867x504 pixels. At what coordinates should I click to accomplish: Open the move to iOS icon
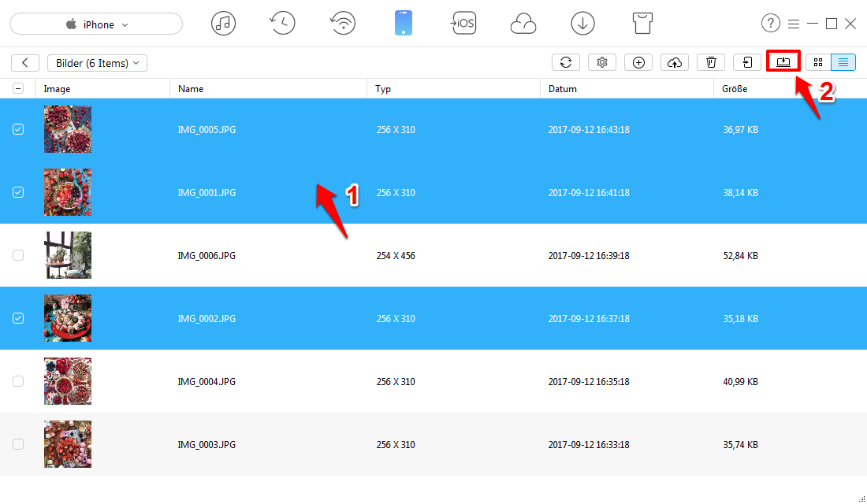point(463,24)
